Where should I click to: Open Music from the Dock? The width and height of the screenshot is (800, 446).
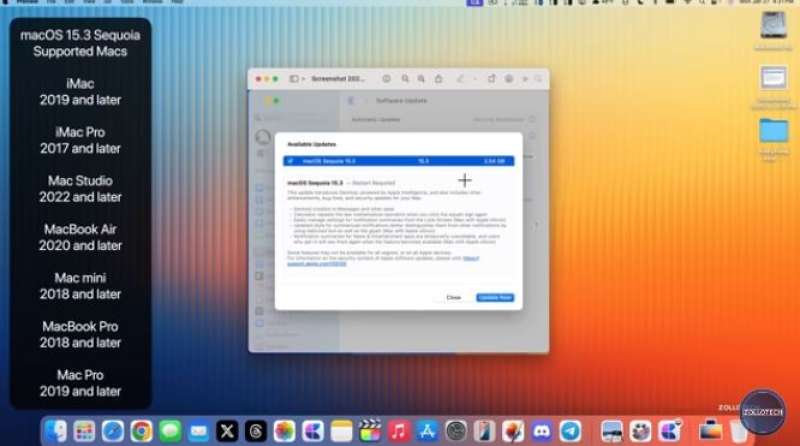(398, 432)
